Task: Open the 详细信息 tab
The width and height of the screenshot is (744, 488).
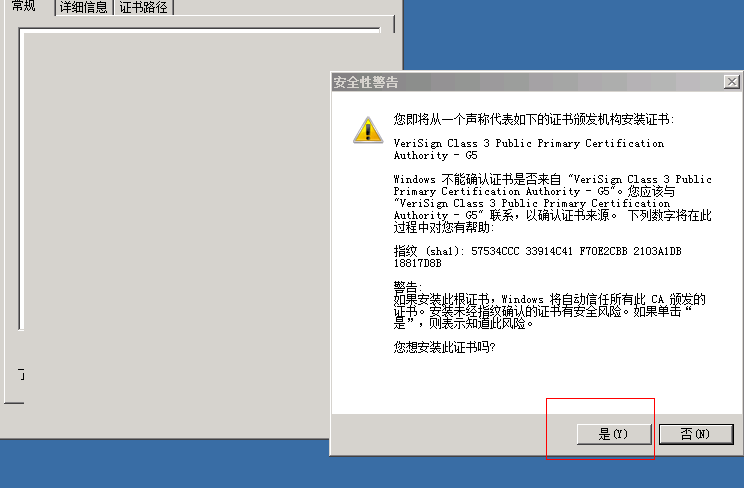Action: pos(84,7)
